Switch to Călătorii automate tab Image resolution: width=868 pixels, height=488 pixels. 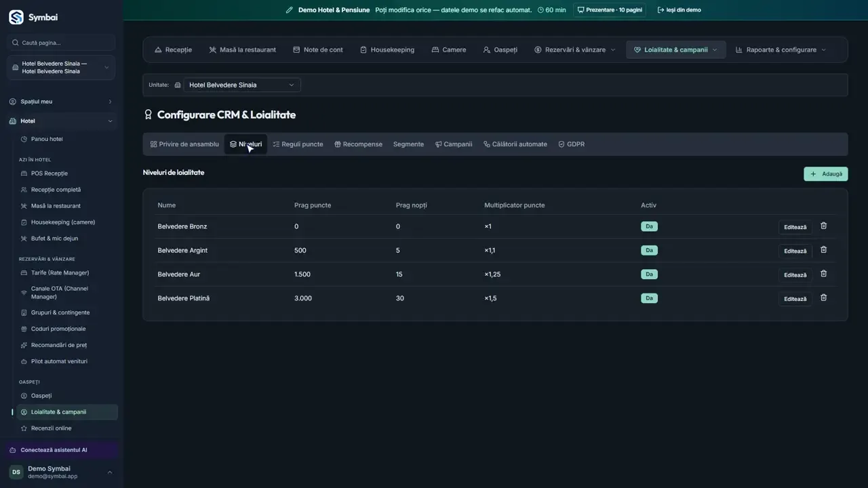[515, 144]
